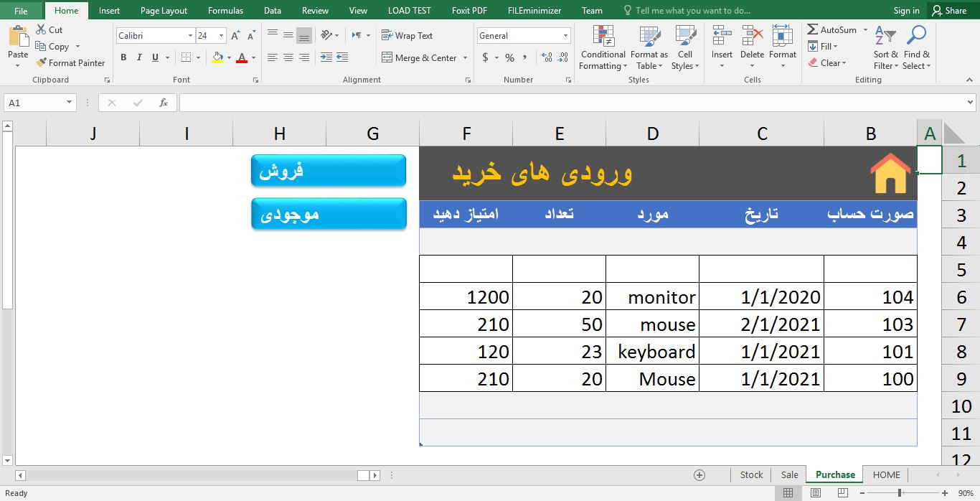Toggle Bold formatting
This screenshot has height=501, width=980.
tap(123, 57)
